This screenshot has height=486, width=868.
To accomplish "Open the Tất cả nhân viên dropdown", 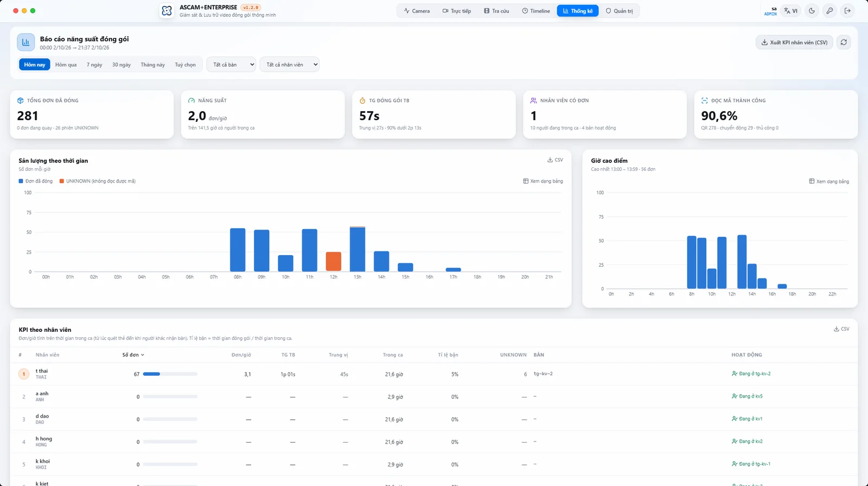I will [x=290, y=65].
